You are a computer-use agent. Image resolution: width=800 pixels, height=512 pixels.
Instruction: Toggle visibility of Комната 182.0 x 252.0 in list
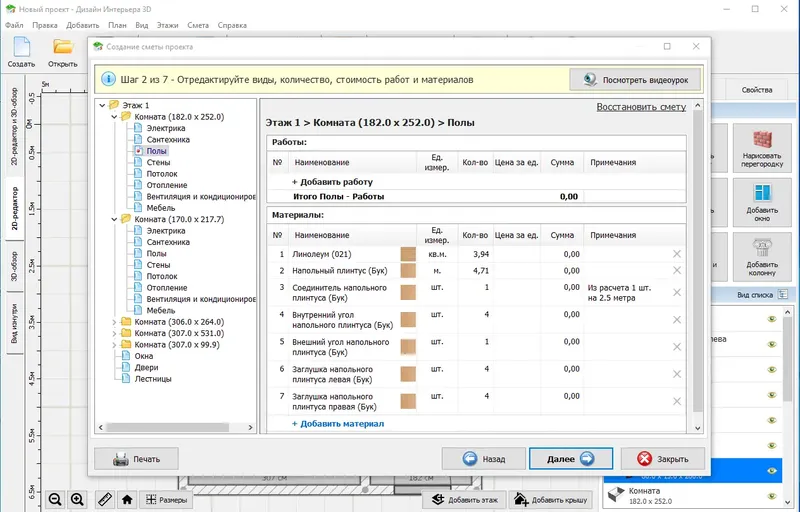click(772, 496)
